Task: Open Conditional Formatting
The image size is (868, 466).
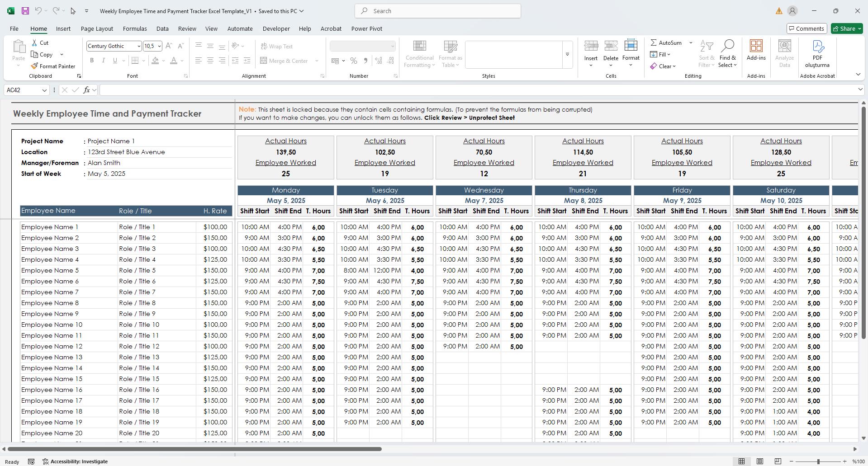Action: pyautogui.click(x=419, y=54)
